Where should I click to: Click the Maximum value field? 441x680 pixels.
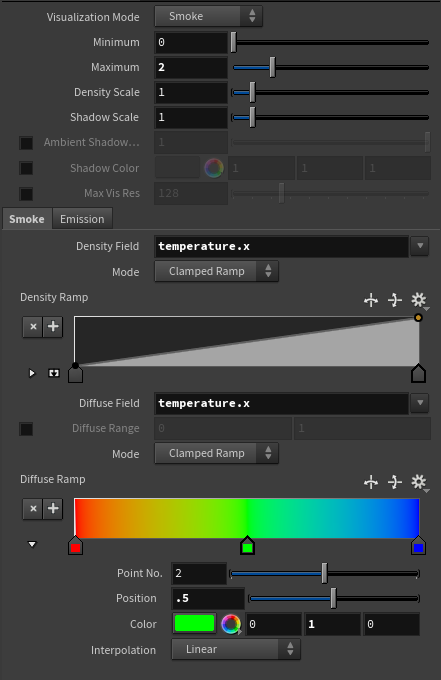click(191, 67)
